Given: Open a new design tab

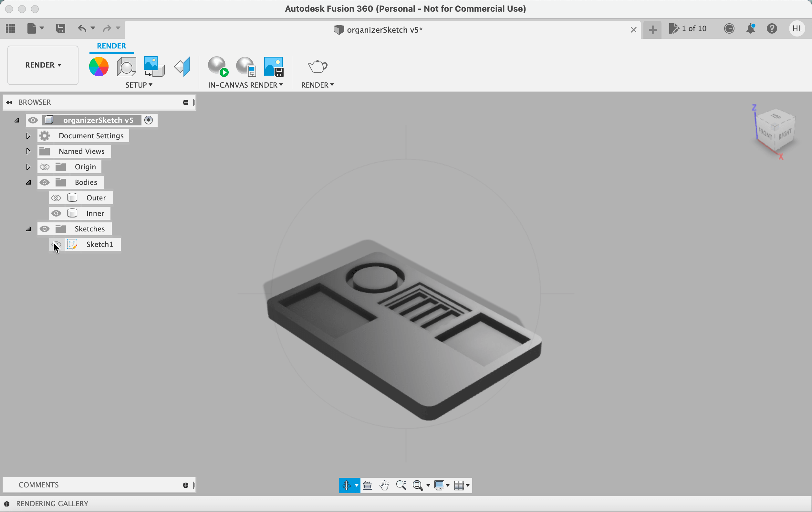Looking at the screenshot, I should point(652,30).
